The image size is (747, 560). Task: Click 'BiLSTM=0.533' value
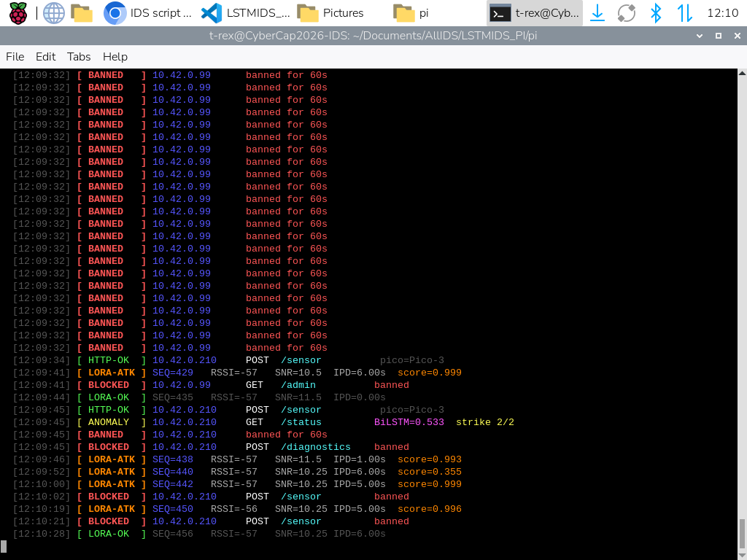[x=409, y=422]
